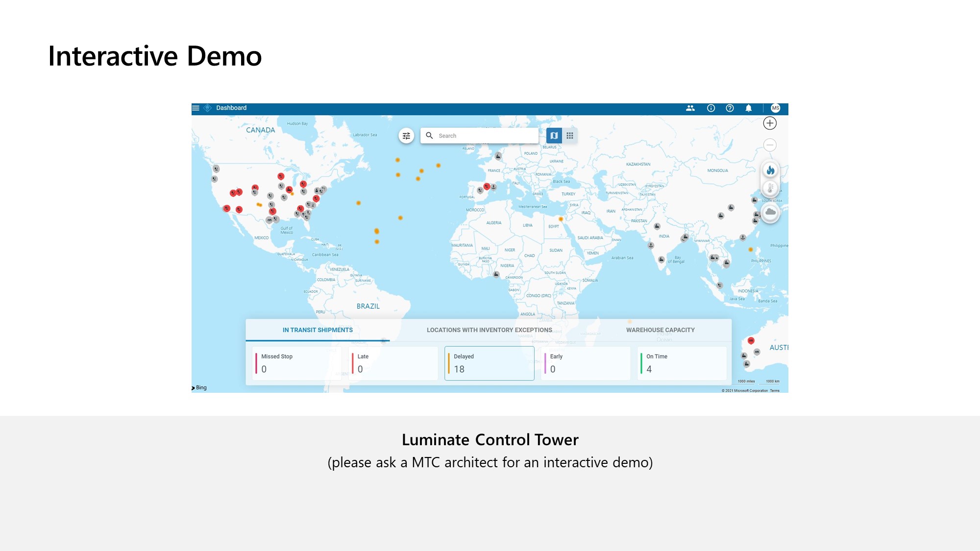This screenshot has height=551, width=980.
Task: Toggle the cloud weather layer
Action: (x=770, y=212)
